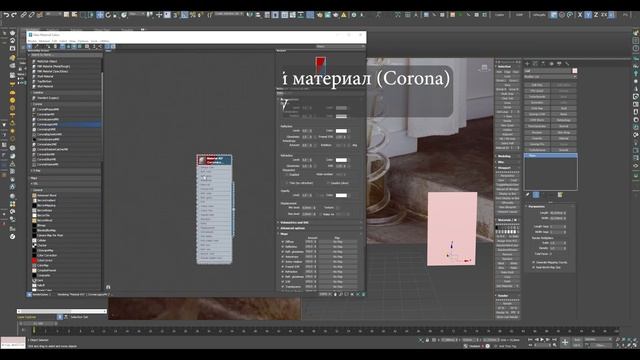Collapse the Parameters rollout of the Plane
Screen dimensions: 640x360
point(550,207)
